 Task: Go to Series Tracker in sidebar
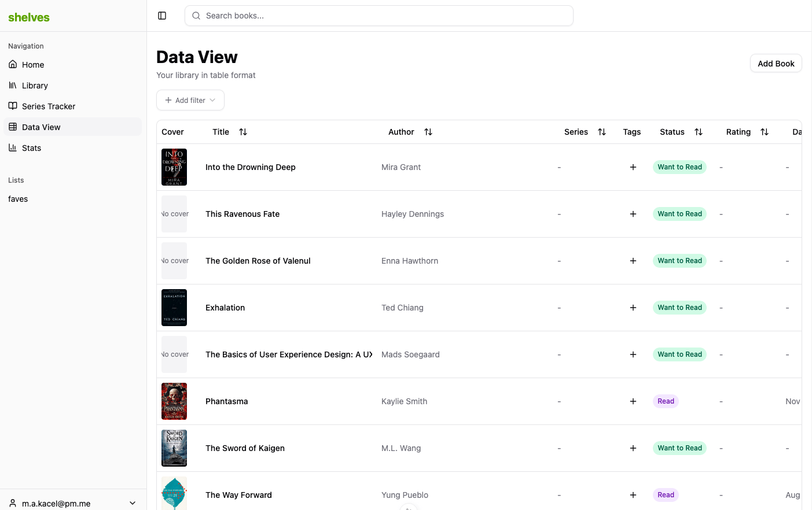coord(49,106)
